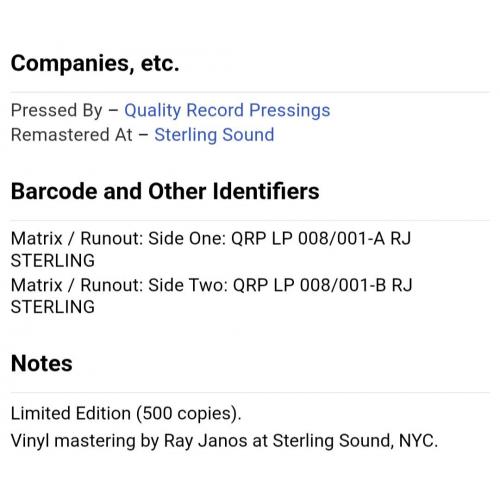This screenshot has height=500, width=500.
Task: Click the 'Remastered At' label text
Action: click(71, 135)
